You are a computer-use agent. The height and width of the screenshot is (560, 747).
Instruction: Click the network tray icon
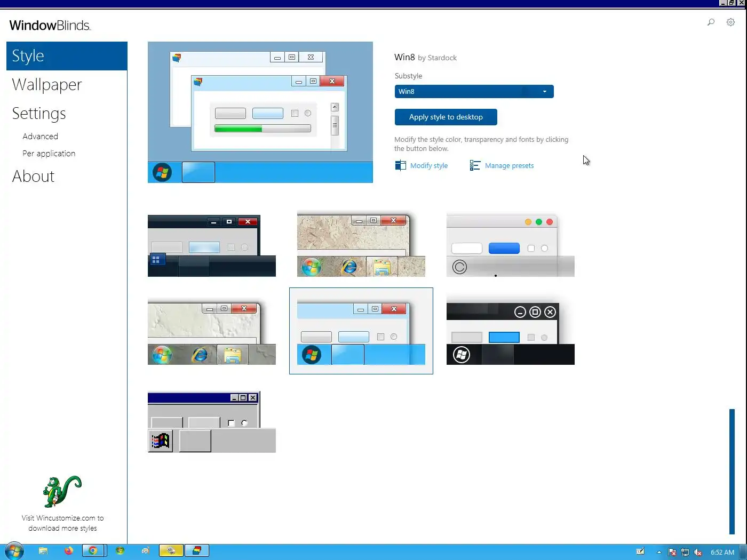coord(685,553)
